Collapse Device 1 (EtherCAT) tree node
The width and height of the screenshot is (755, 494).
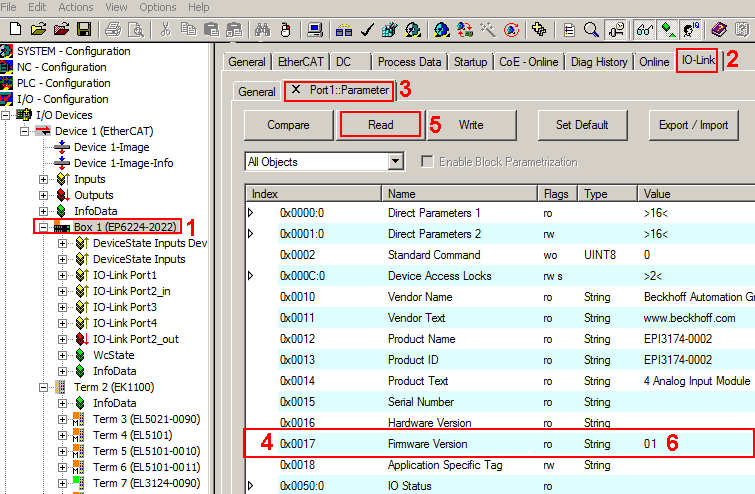tap(24, 131)
